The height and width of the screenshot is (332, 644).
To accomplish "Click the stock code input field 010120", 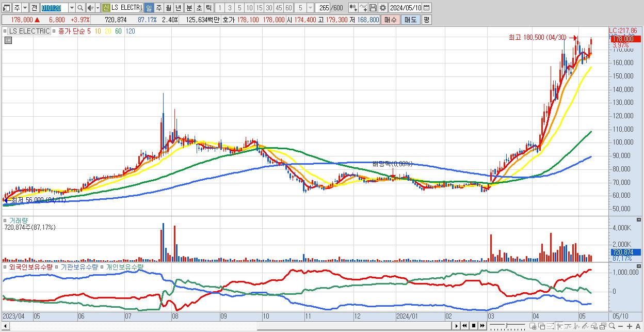I will tap(54, 8).
